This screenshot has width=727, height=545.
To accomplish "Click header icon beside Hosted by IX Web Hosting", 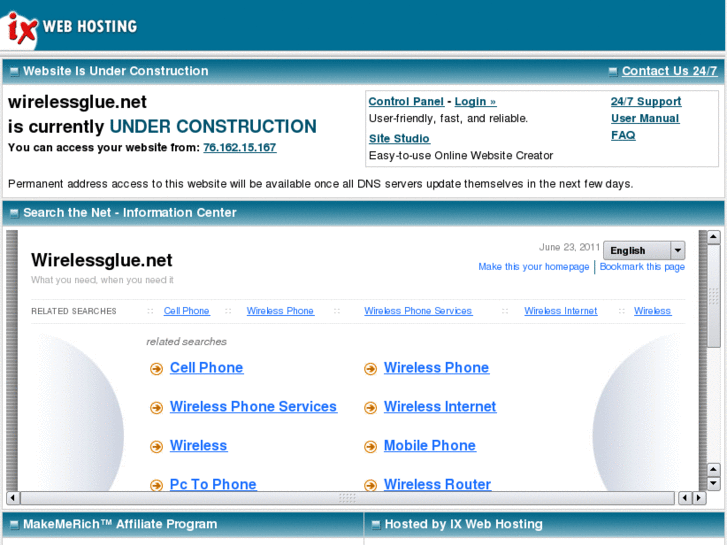I will pos(376,525).
